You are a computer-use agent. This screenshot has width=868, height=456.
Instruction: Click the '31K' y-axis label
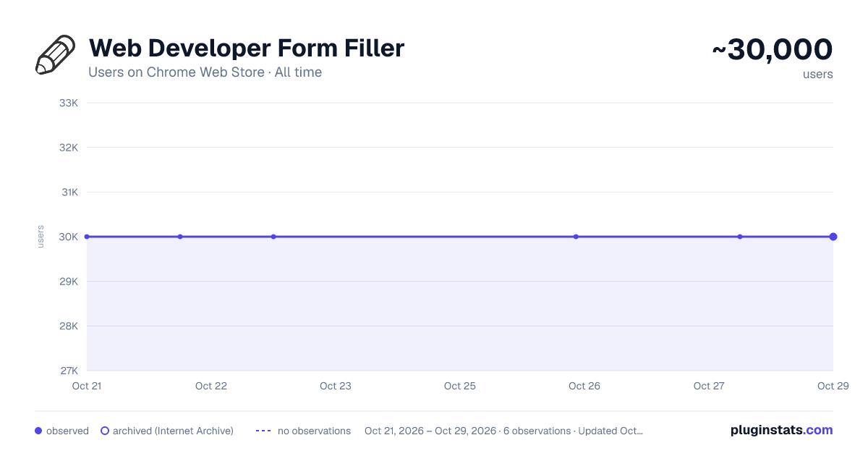pyautogui.click(x=69, y=192)
